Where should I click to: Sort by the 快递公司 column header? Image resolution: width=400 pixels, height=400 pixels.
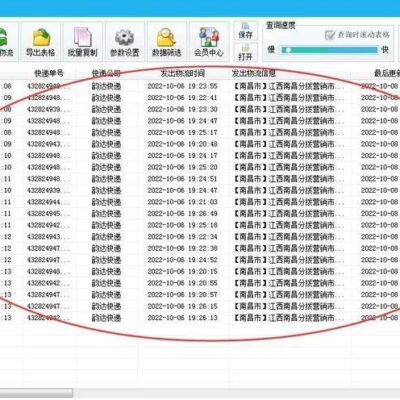(106, 73)
